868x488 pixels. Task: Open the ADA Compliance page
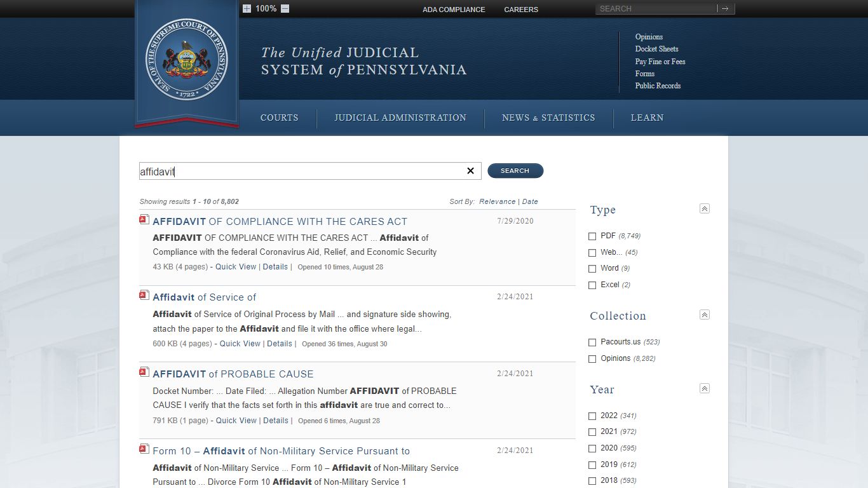tap(454, 10)
